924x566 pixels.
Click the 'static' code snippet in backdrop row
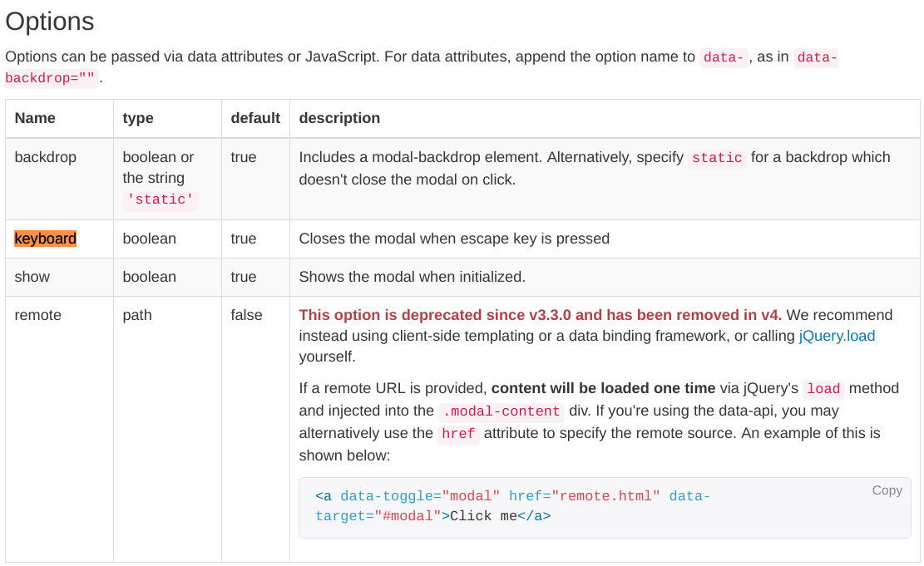coord(160,199)
